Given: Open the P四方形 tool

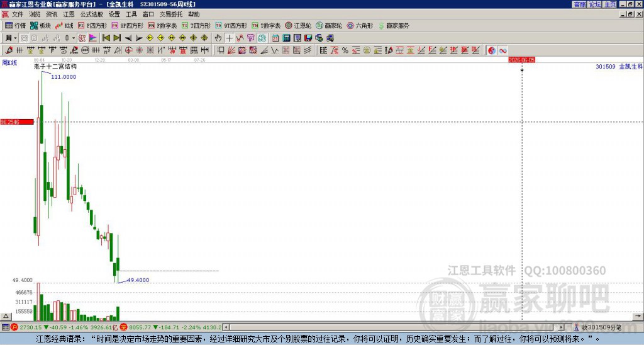Looking at the screenshot, I should click(92, 25).
